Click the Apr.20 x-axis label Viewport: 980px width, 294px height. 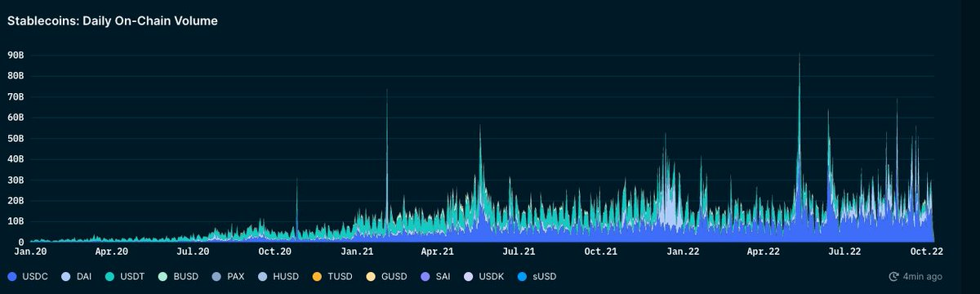111,252
